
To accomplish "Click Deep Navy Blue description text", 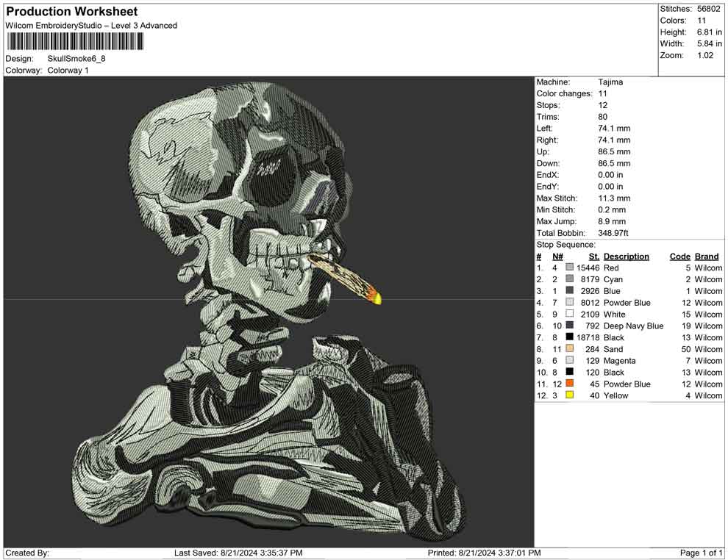I will (x=633, y=326).
